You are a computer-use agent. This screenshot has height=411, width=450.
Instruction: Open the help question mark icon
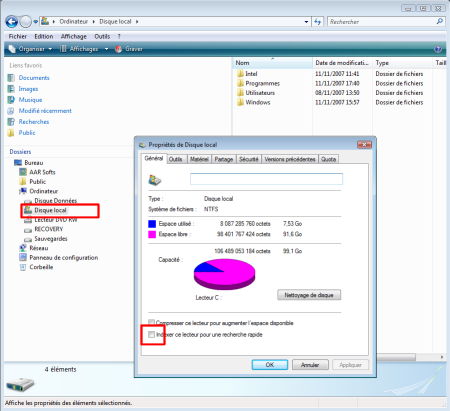pyautogui.click(x=438, y=49)
